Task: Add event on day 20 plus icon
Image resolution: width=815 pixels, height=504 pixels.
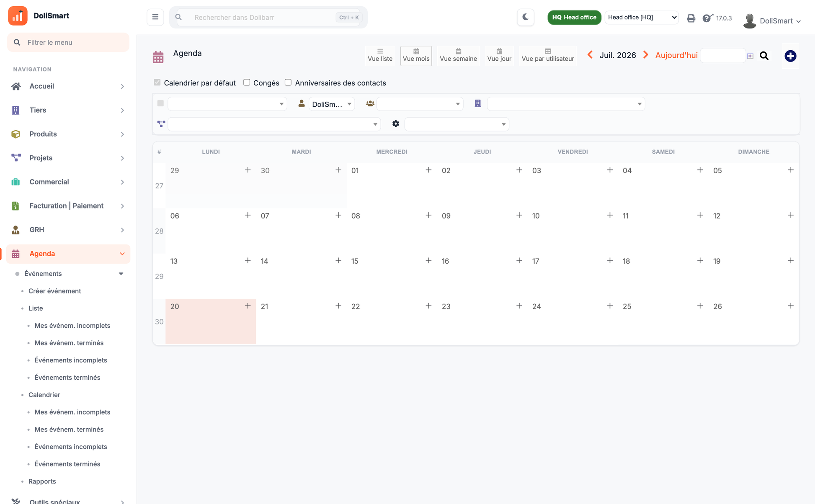Action: point(248,306)
